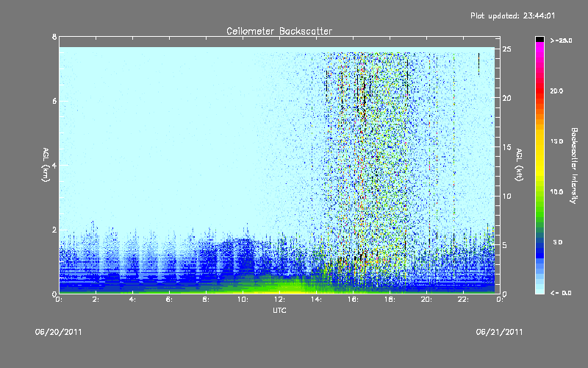
Task: Select the "22:" hour tick on the UTC axis
Action: pos(463,300)
